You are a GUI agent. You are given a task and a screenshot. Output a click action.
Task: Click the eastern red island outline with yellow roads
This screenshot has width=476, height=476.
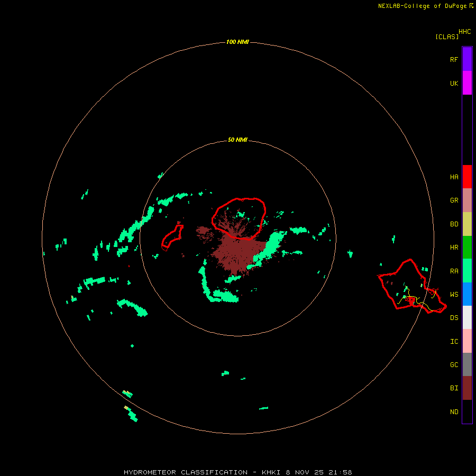(x=411, y=286)
